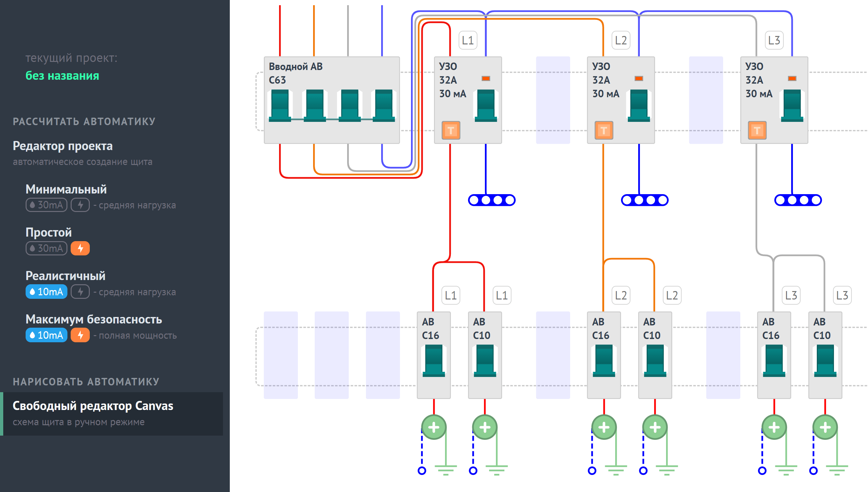Select the Минимальный preset

[66, 189]
